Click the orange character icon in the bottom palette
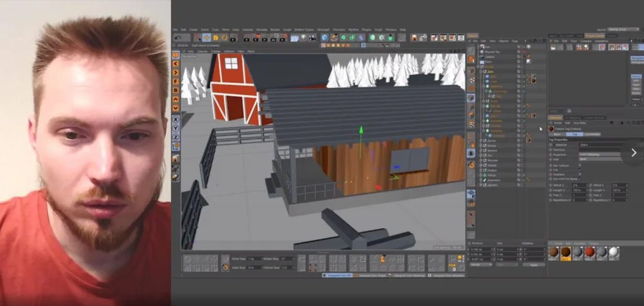Viewport: 644px width, 306px height. pos(382,259)
